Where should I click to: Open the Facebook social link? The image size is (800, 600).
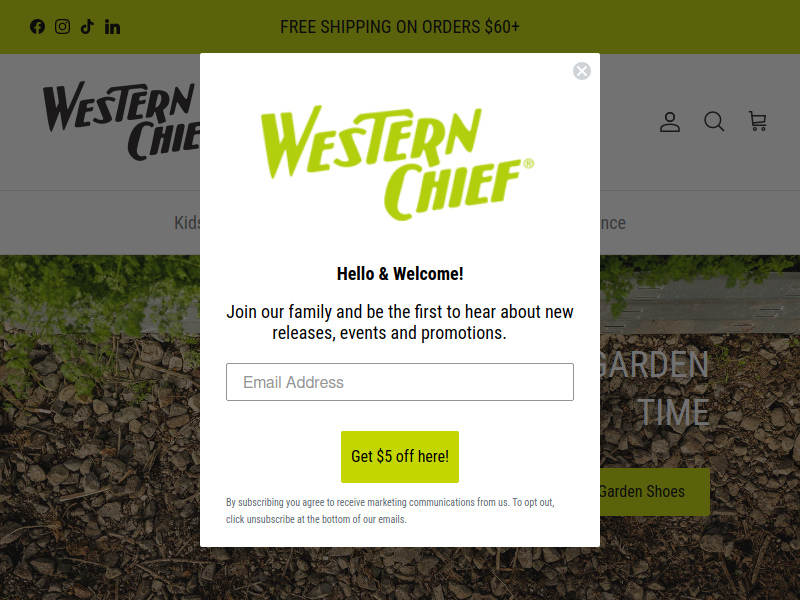tap(37, 27)
